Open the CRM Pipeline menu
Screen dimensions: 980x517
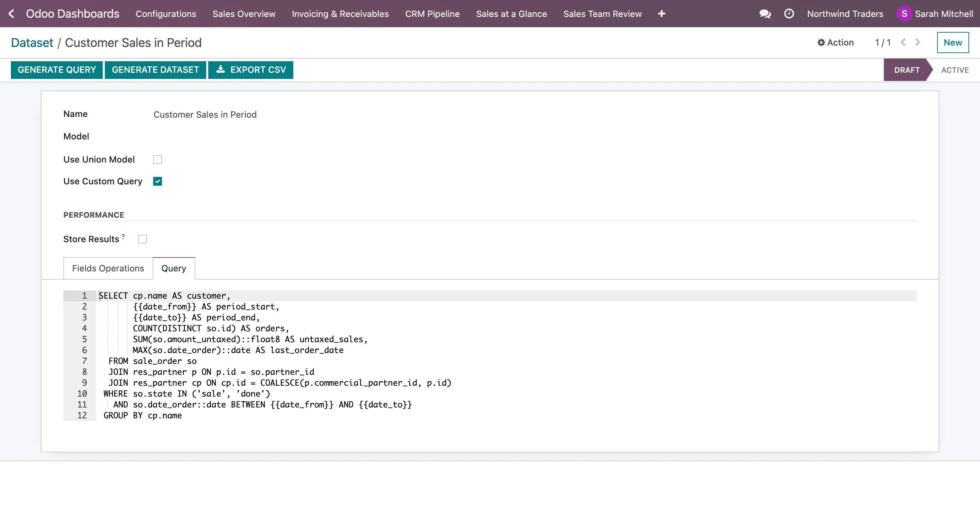[x=432, y=14]
